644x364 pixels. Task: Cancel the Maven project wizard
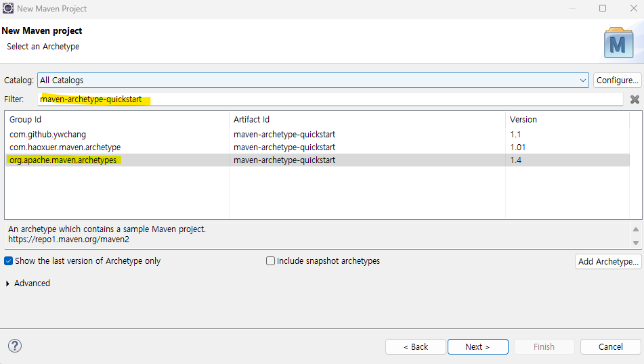611,347
